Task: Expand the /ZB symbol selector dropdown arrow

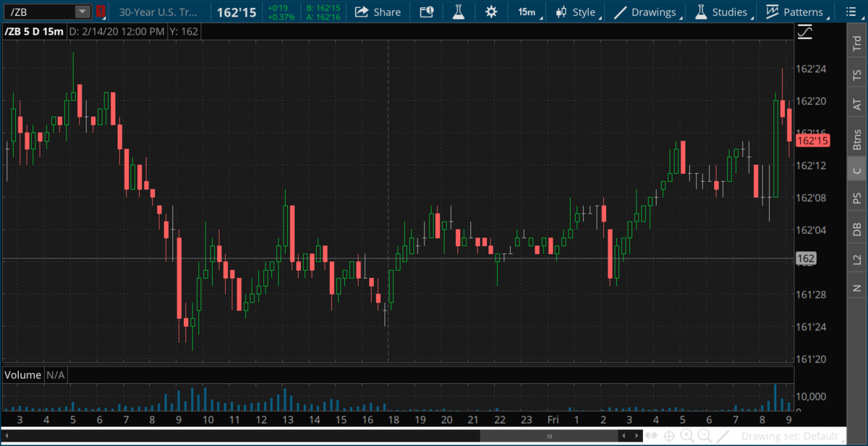Action: point(82,12)
